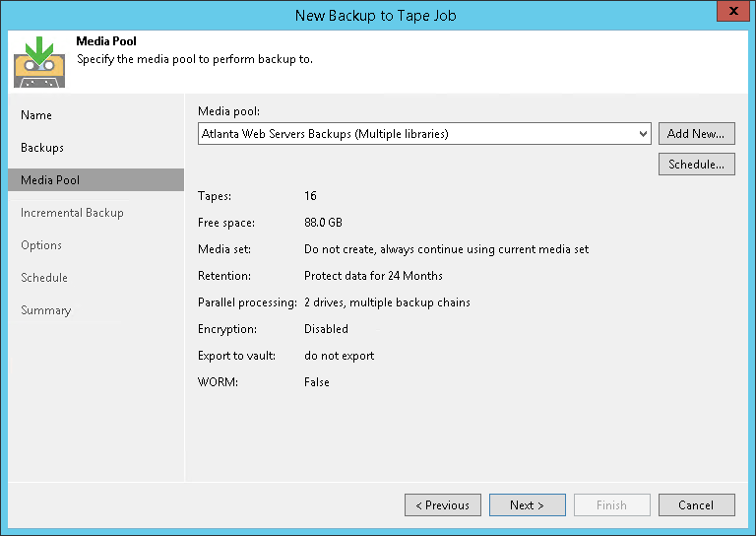Go to the Summary wizard step
The image size is (756, 536).
(45, 310)
